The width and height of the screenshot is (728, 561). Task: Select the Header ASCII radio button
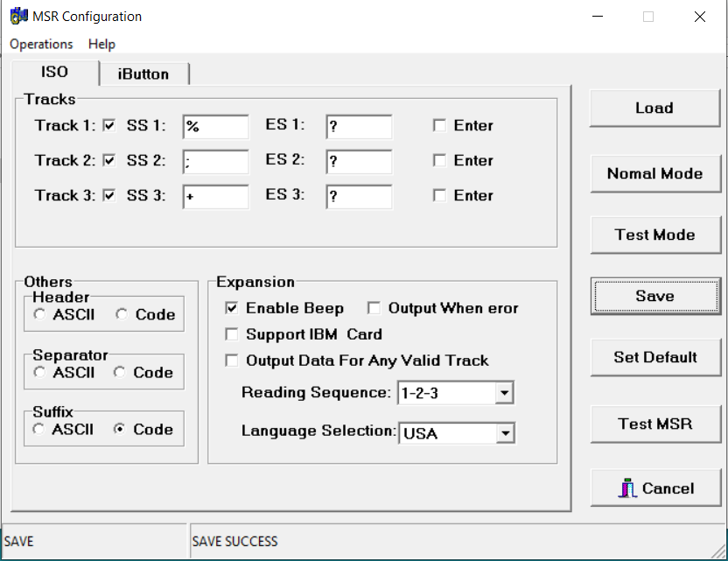39,315
